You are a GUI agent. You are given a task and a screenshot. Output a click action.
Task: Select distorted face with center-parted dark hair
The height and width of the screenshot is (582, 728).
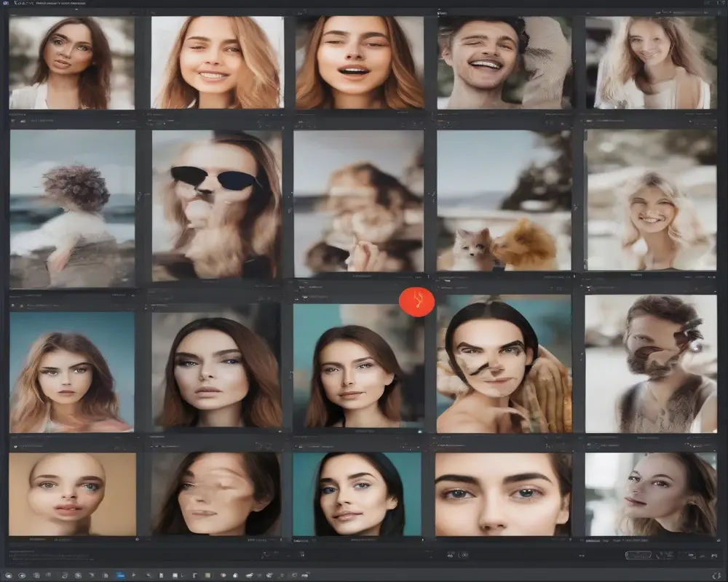tap(504, 364)
